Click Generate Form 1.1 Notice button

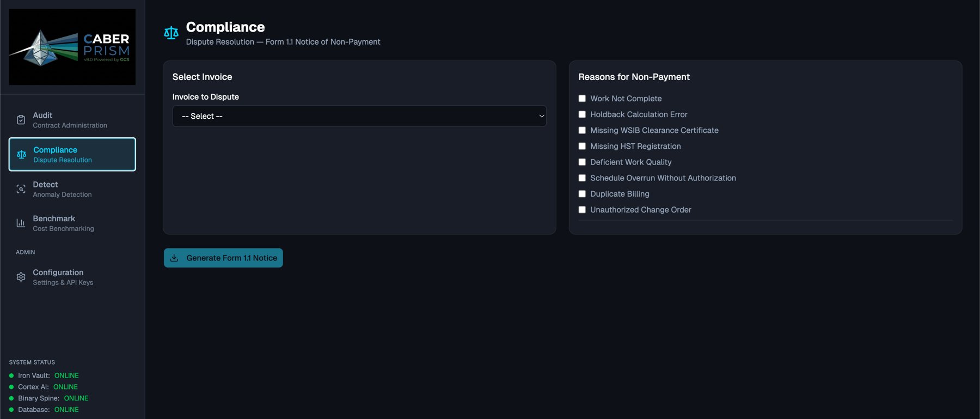point(223,258)
